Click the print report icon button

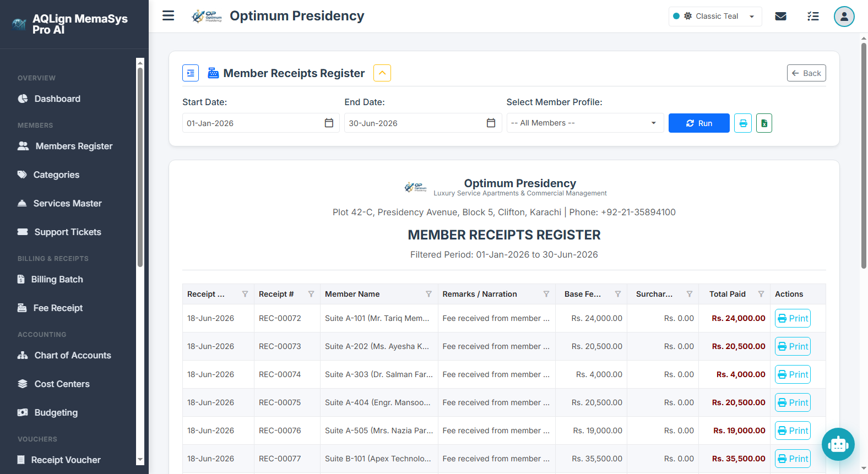click(x=743, y=123)
